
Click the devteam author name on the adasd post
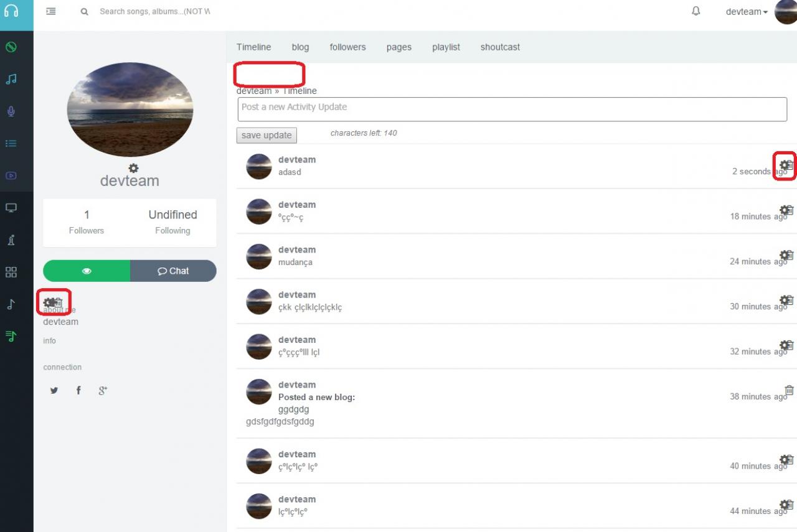tap(297, 159)
